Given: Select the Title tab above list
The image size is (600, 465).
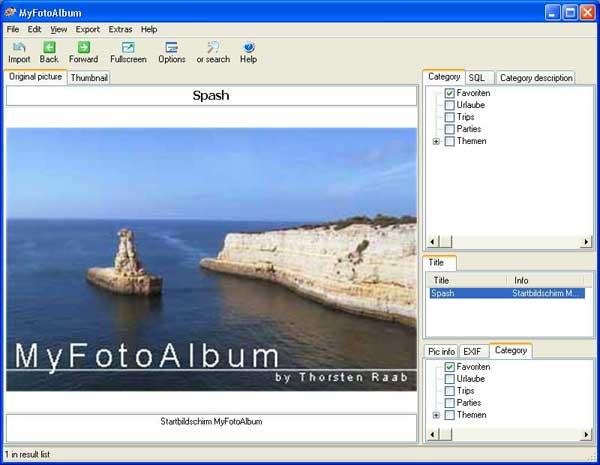Looking at the screenshot, I should point(439,263).
